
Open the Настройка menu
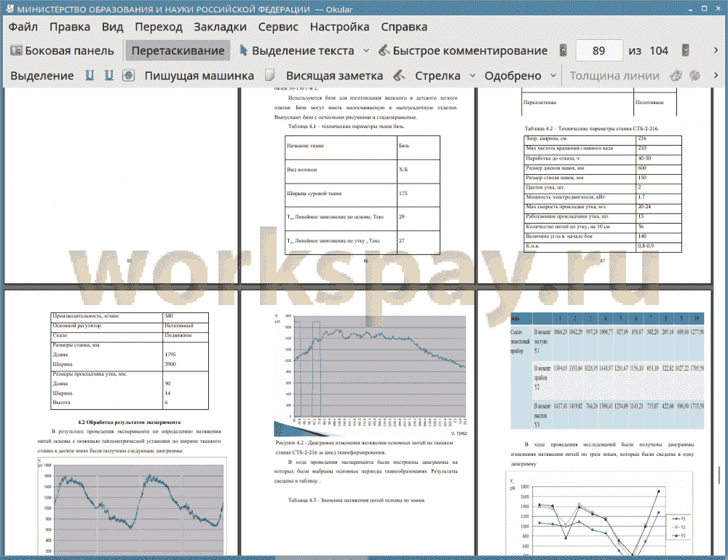[339, 27]
